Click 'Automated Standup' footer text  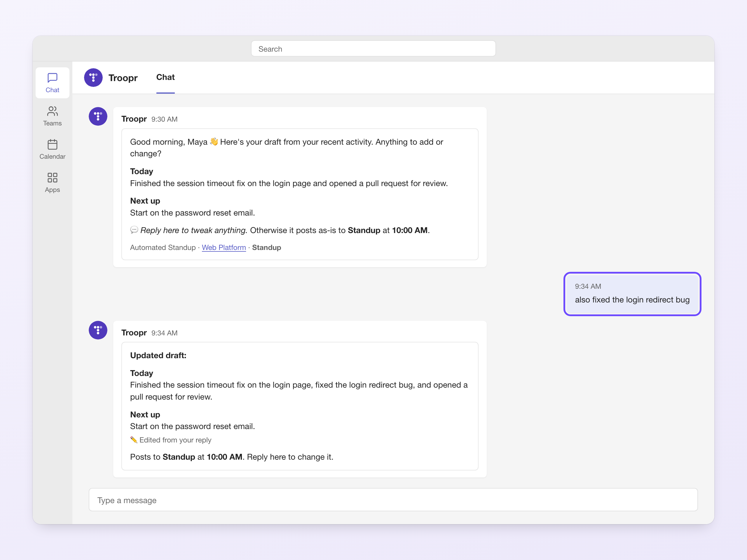[163, 247]
